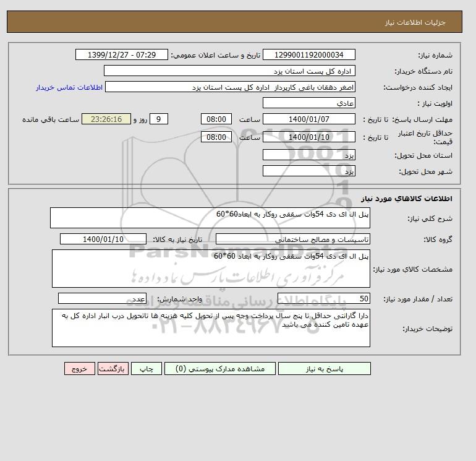
Task: Click the price validity date 1400/01/10 field
Action: click(308, 137)
